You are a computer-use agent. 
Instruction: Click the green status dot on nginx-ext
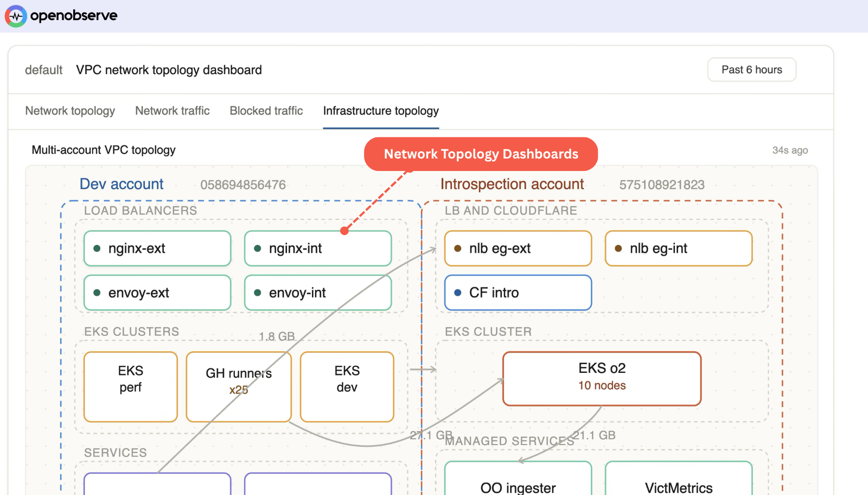pyautogui.click(x=97, y=249)
